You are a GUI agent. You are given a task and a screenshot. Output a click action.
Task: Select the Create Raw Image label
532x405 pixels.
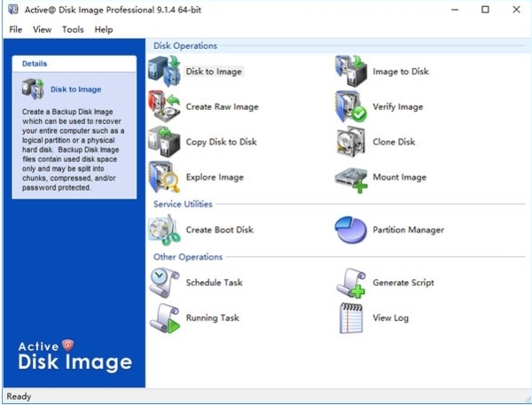[x=223, y=107]
